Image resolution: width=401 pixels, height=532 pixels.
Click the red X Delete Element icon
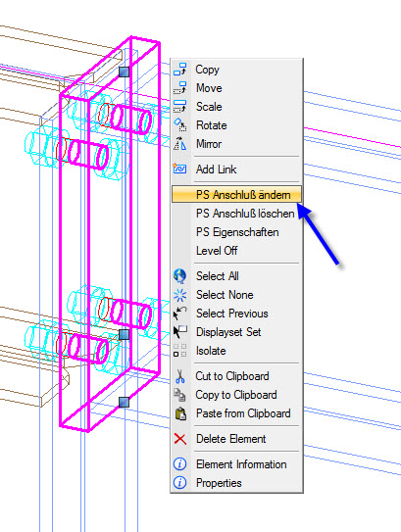click(x=180, y=439)
